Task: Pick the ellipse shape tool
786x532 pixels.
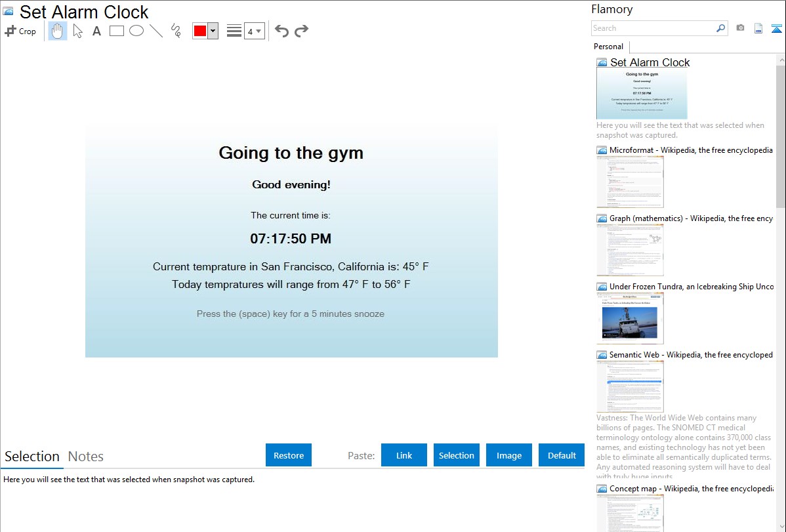Action: pyautogui.click(x=136, y=31)
